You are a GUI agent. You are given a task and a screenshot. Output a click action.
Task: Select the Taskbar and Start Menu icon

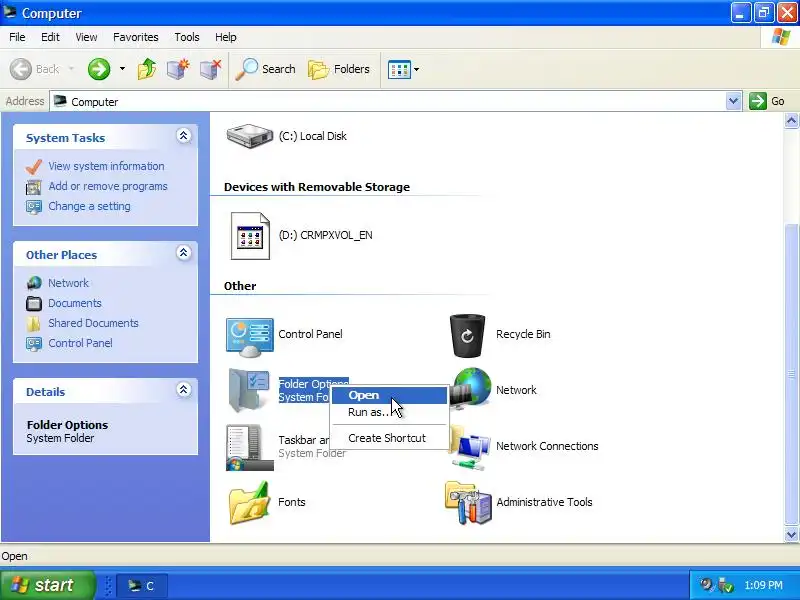(249, 447)
